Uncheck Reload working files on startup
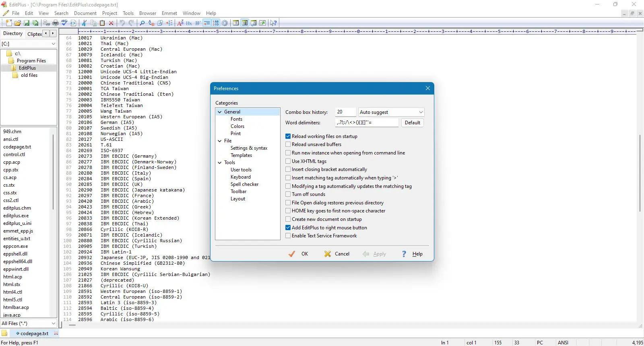The height and width of the screenshot is (346, 644). 288,136
